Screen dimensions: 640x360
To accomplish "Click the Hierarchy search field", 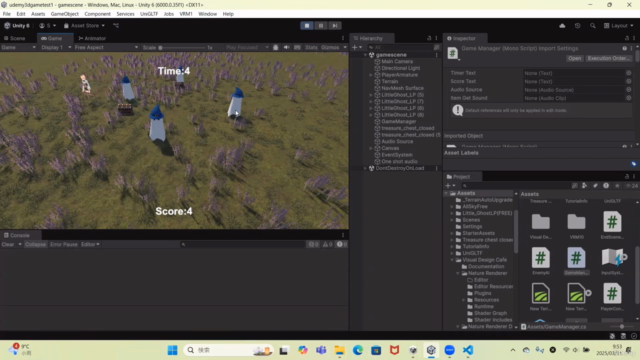I will click(x=402, y=47).
